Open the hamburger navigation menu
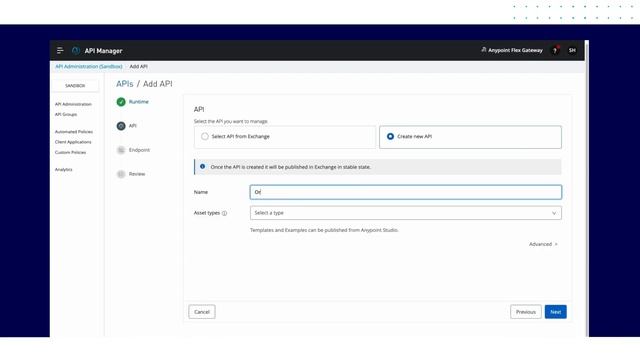The image size is (640, 360). [x=60, y=51]
